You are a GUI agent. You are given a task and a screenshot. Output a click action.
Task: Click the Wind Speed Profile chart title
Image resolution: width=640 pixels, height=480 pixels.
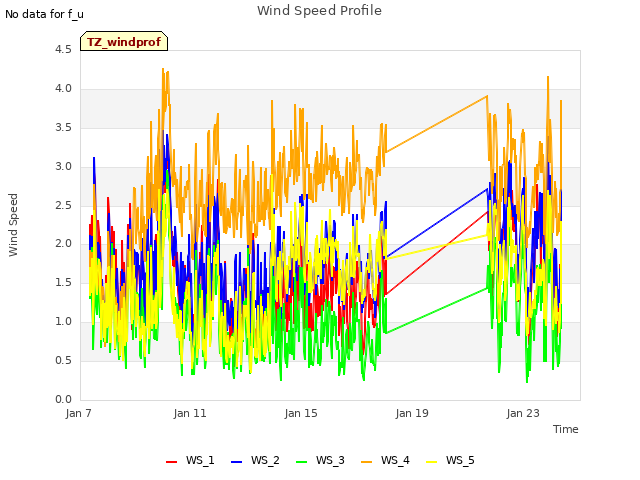[x=319, y=11]
